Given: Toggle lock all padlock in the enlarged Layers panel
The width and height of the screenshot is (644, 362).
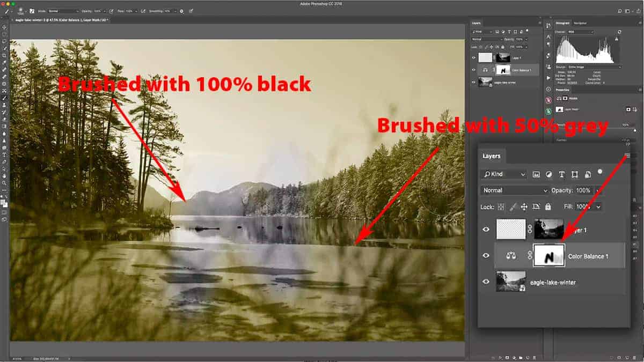Looking at the screenshot, I should pos(548,206).
